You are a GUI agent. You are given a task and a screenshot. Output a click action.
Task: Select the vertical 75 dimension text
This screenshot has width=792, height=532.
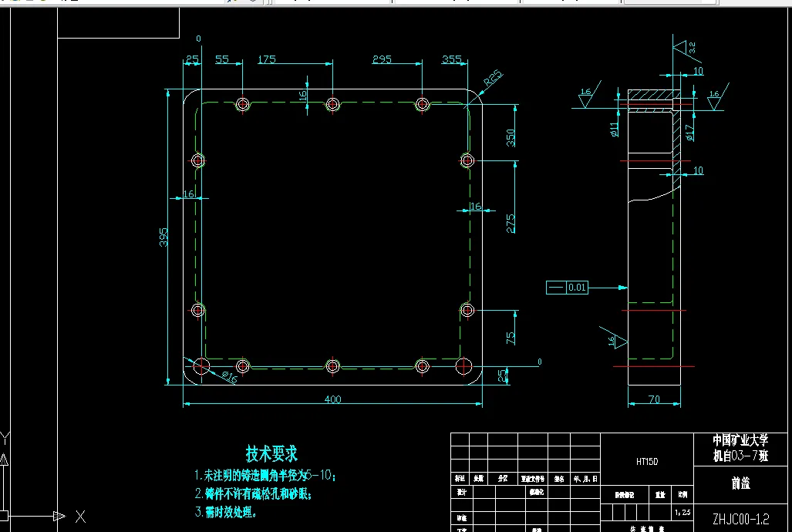511,338
